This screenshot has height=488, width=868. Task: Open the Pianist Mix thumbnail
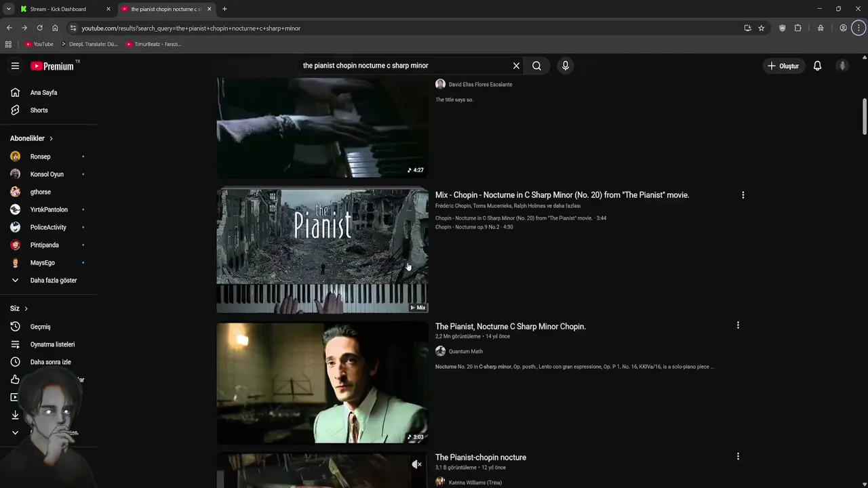(322, 251)
